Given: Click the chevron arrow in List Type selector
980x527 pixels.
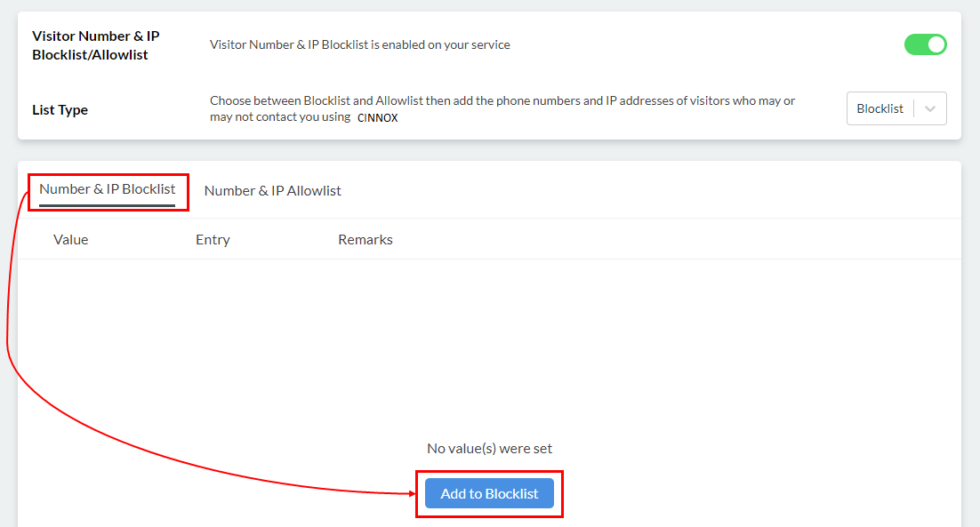Looking at the screenshot, I should pyautogui.click(x=930, y=108).
